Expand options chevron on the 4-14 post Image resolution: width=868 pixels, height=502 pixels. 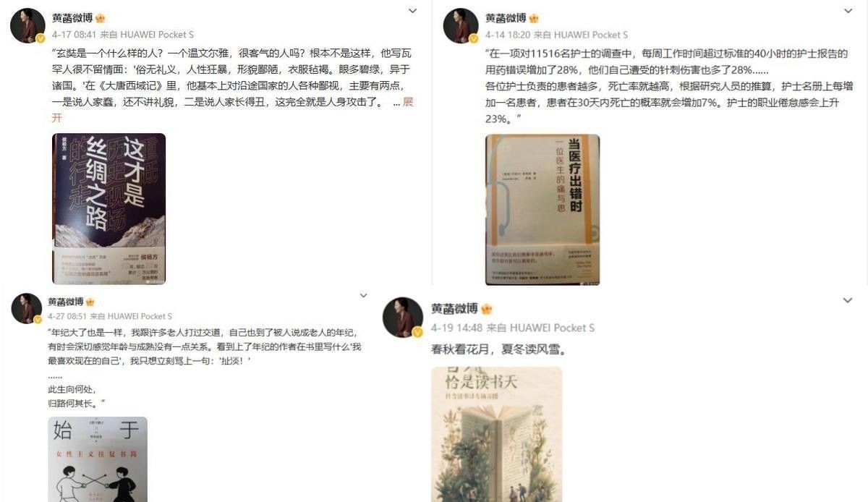(848, 11)
